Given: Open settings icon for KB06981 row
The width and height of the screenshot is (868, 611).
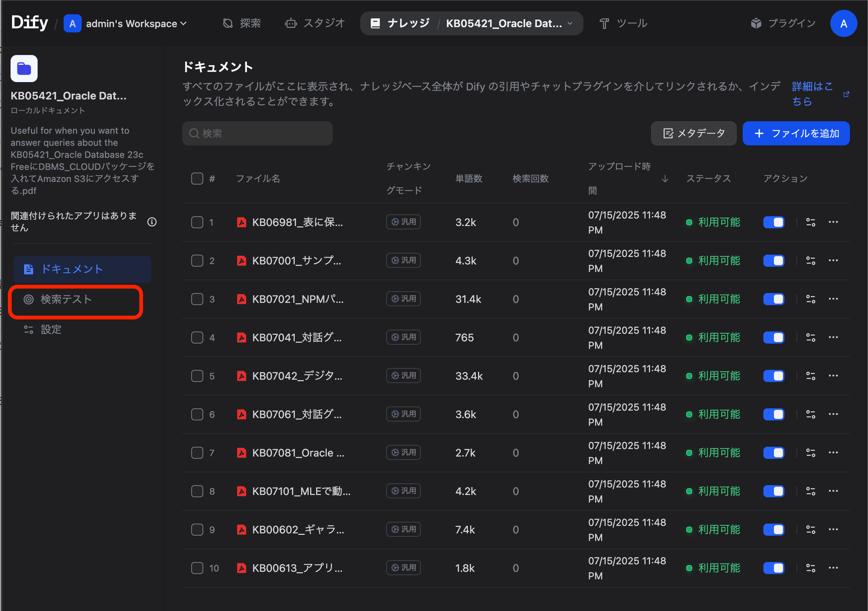Looking at the screenshot, I should click(810, 223).
